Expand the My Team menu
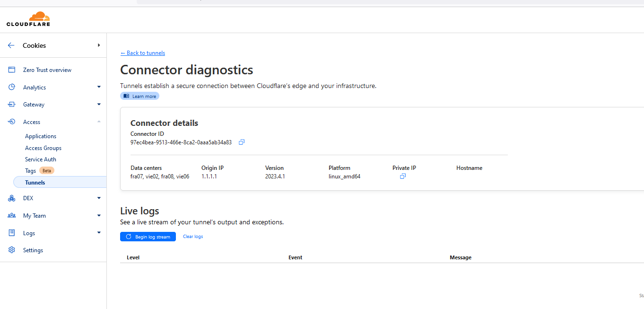This screenshot has height=309, width=644. (99, 216)
